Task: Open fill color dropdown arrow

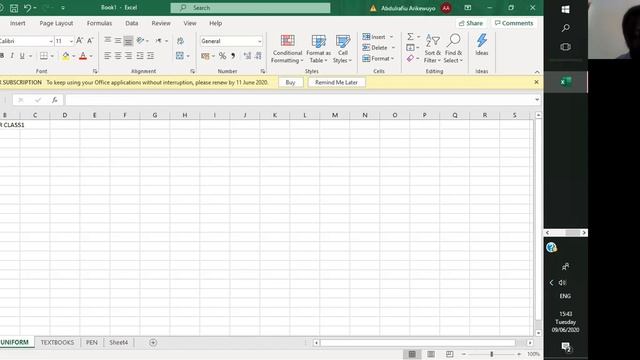Action: pyautogui.click(x=73, y=56)
